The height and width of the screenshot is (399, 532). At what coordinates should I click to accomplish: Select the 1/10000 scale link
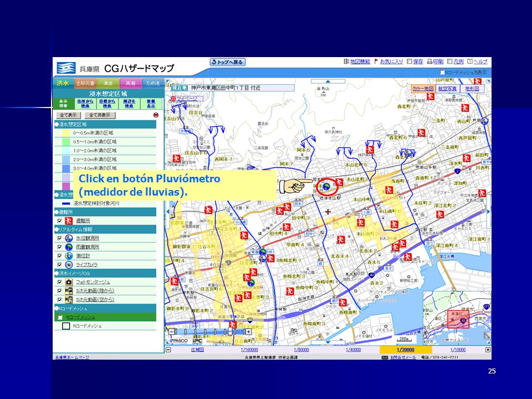(458, 350)
